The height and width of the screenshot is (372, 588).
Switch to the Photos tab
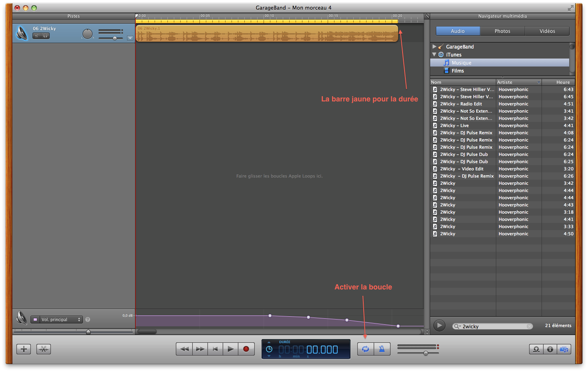[502, 31]
